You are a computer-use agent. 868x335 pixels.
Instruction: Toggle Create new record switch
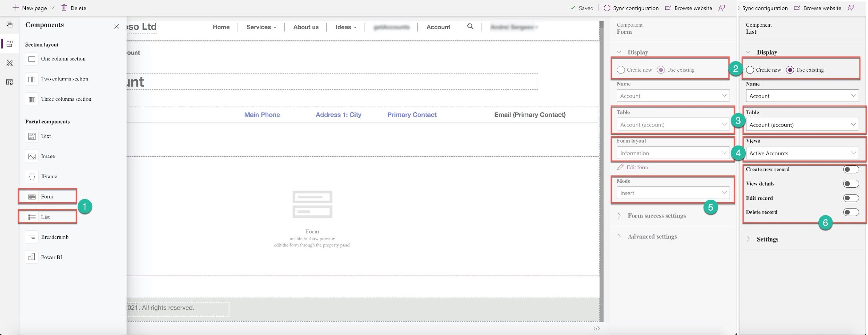click(851, 170)
